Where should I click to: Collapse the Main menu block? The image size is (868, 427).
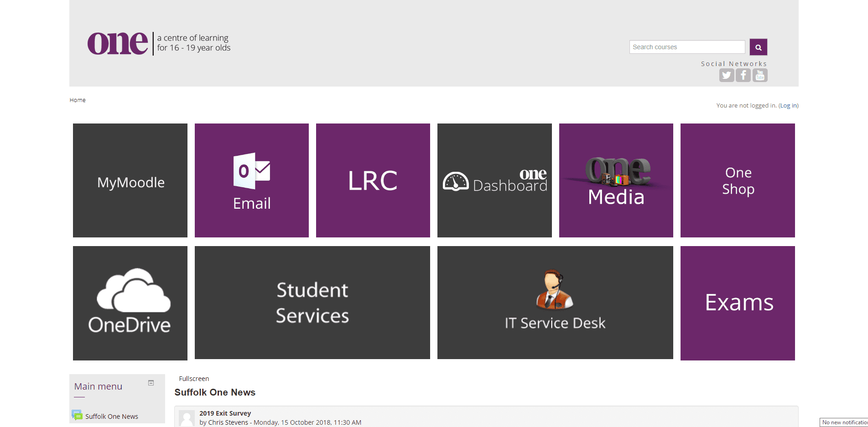click(151, 383)
